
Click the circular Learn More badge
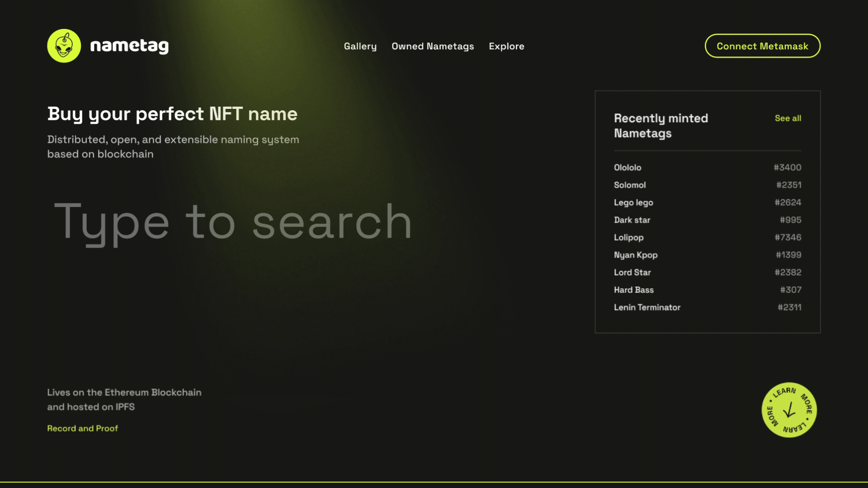pyautogui.click(x=789, y=410)
